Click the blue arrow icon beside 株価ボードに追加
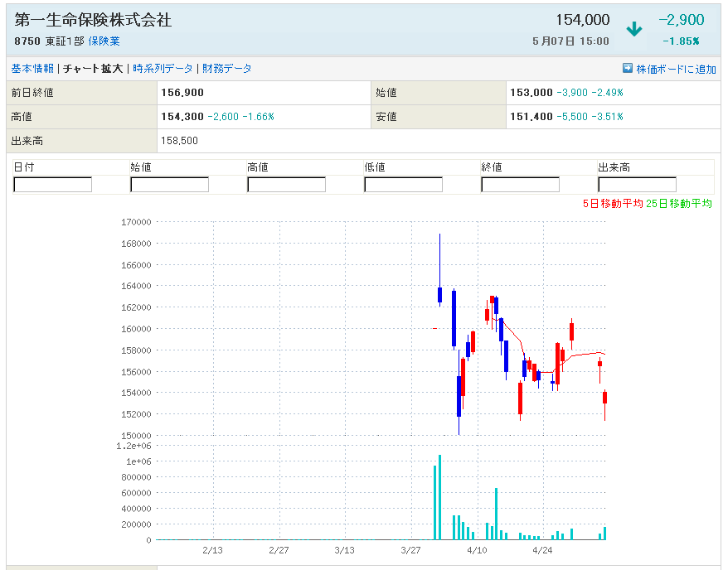Screen dimensions: 728x570 627,68
